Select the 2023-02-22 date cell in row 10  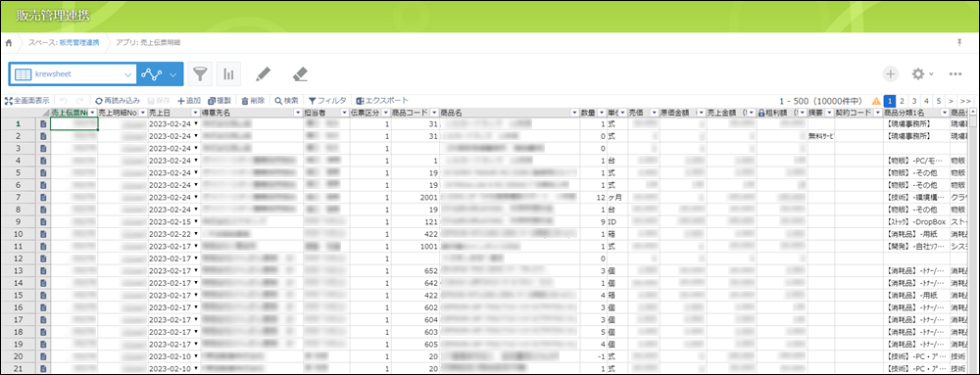point(173,234)
